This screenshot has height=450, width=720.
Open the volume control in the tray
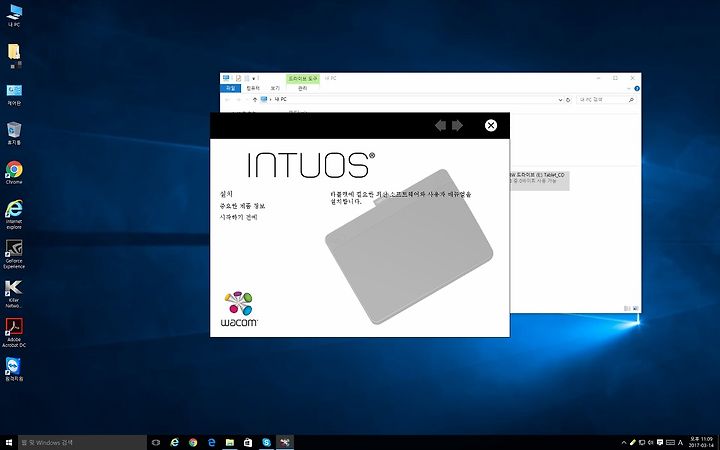click(x=651, y=443)
